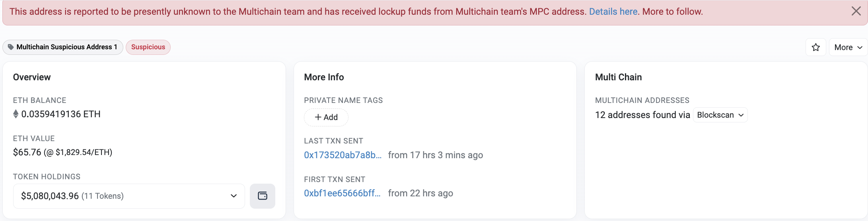The width and height of the screenshot is (868, 221).
Task: Open the Blockscan selector dropdown
Action: [x=720, y=115]
